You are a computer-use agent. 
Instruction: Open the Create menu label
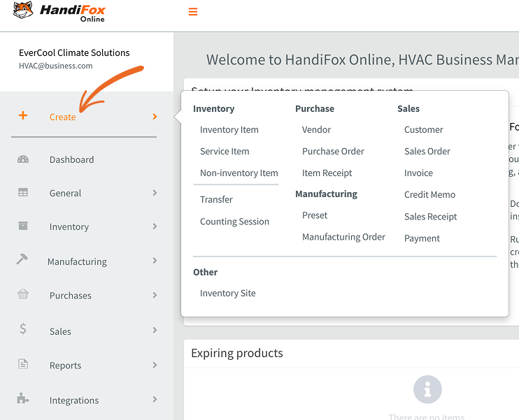(62, 117)
